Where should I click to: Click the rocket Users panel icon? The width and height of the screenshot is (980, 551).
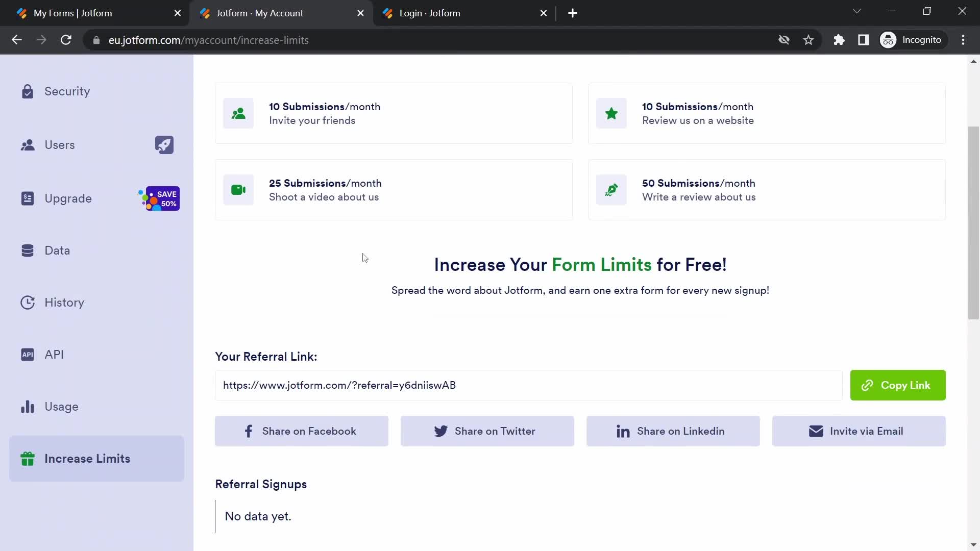(163, 145)
